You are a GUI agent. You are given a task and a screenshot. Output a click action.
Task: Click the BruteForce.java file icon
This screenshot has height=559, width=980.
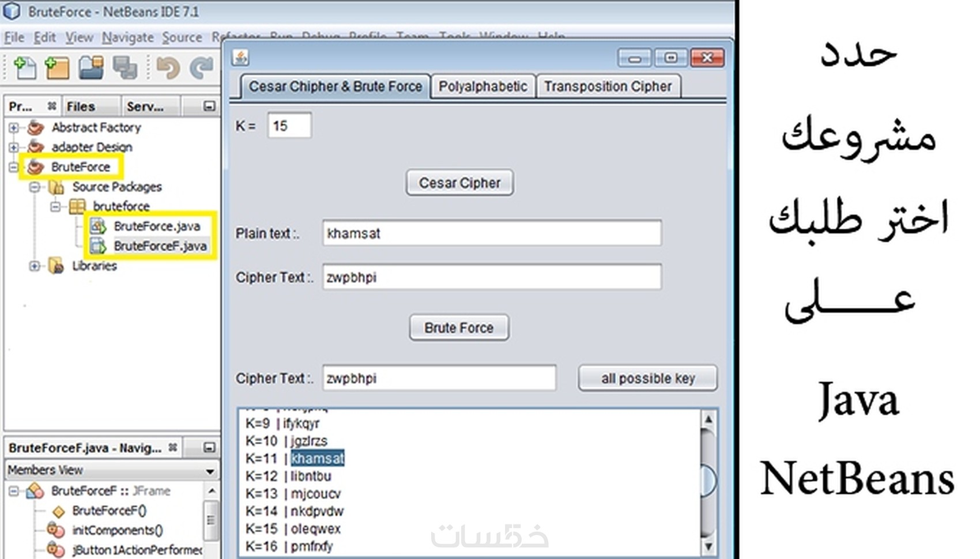click(98, 226)
